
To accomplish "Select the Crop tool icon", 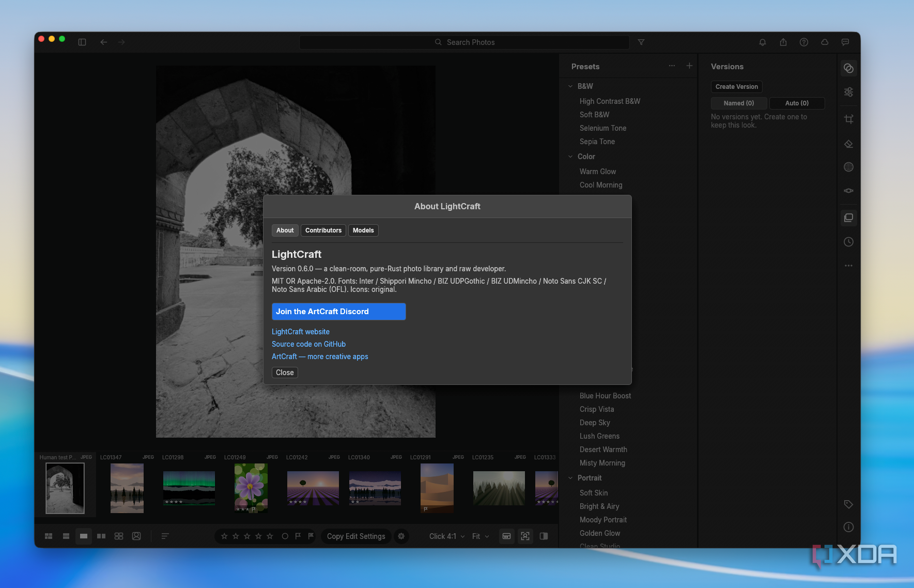I will click(848, 119).
